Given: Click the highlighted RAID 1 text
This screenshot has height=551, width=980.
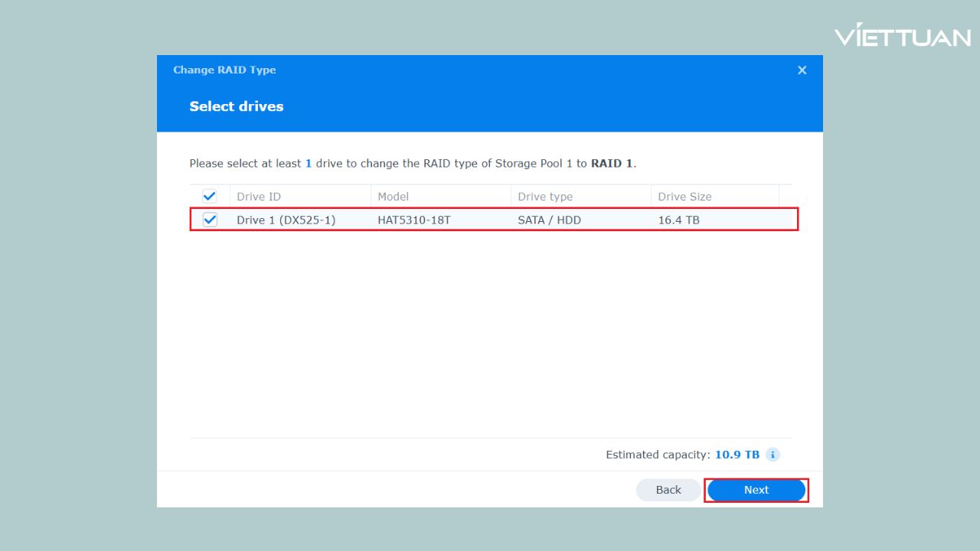Looking at the screenshot, I should pyautogui.click(x=612, y=163).
